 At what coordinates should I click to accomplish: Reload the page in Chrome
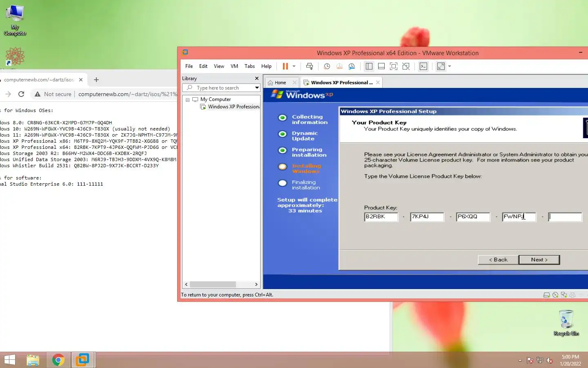tap(21, 94)
